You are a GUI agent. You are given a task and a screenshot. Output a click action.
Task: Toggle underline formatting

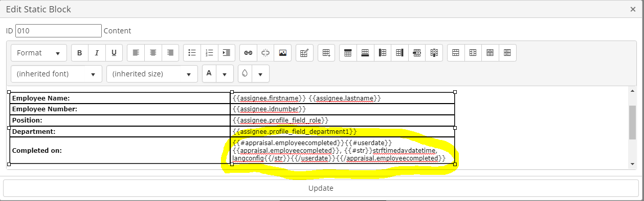114,53
